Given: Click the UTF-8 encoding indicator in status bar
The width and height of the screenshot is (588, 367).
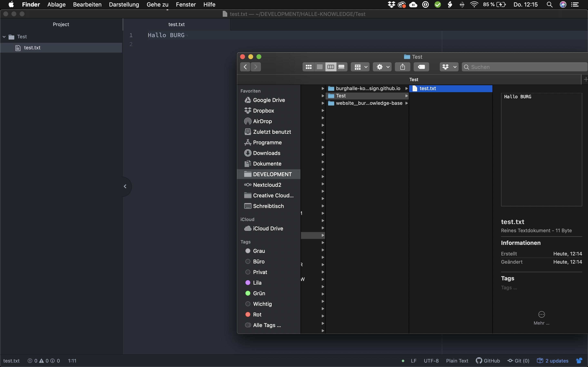Looking at the screenshot, I should click(431, 361).
